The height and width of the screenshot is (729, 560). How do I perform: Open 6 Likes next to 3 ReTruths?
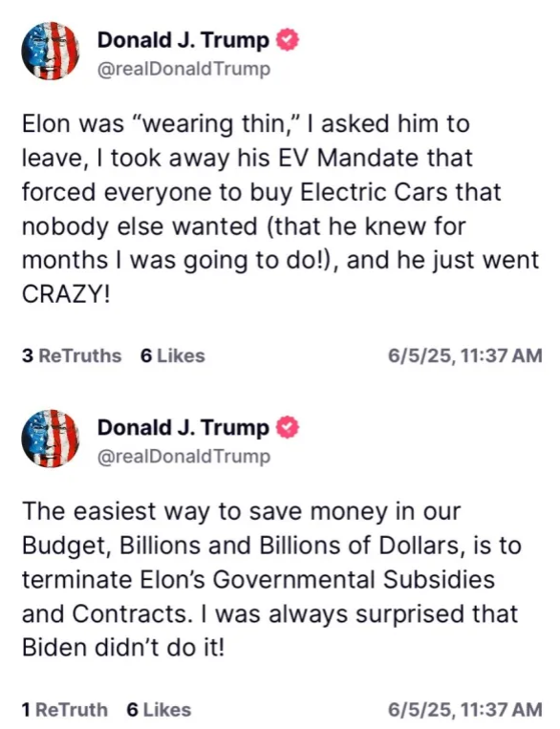[x=173, y=355]
